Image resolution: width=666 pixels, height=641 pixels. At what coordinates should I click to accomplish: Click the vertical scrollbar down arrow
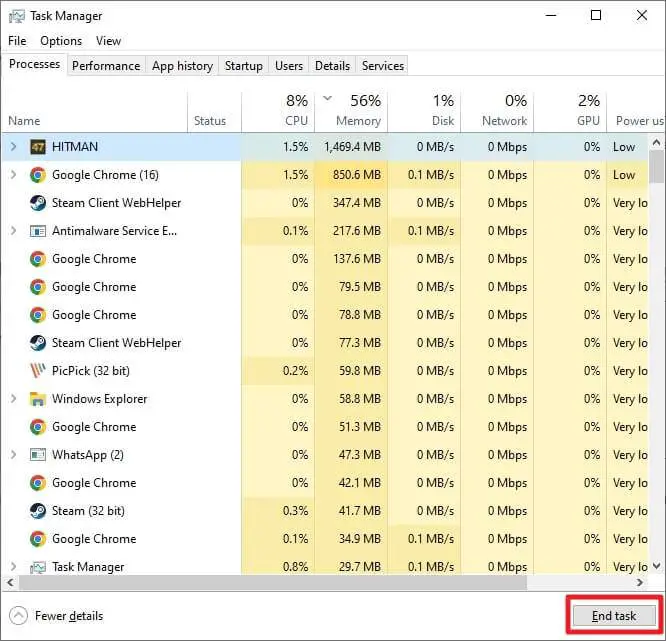point(656,565)
